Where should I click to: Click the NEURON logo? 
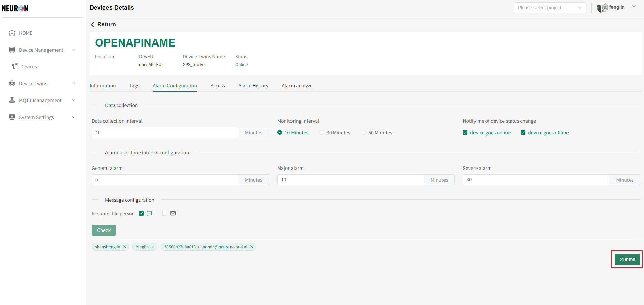pyautogui.click(x=15, y=8)
